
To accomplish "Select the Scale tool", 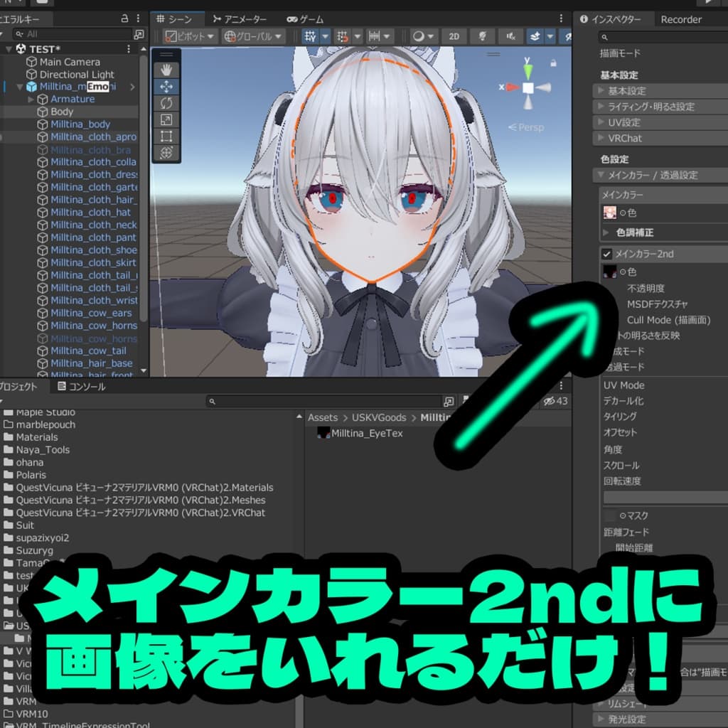I will (166, 119).
